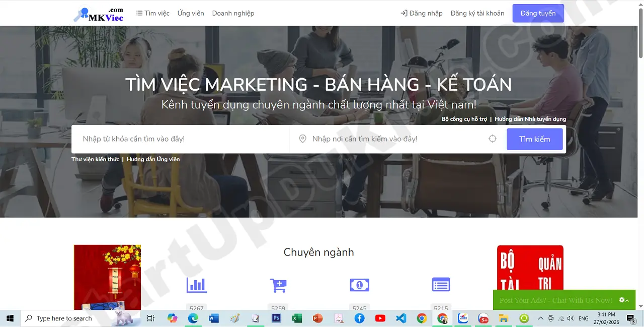Open File Explorer from taskbar
Screen dimensions: 644x327
click(503, 318)
